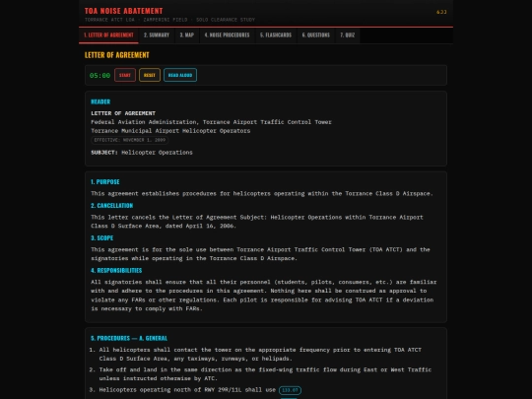The image size is (532, 399).
Task: Click the Torrance ATCT LOA subtitle text
Action: pos(169,20)
